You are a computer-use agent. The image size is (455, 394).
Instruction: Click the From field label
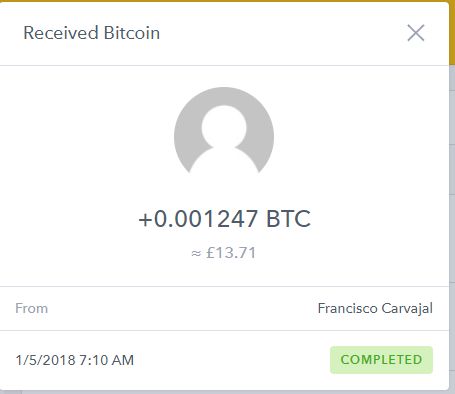[32, 308]
